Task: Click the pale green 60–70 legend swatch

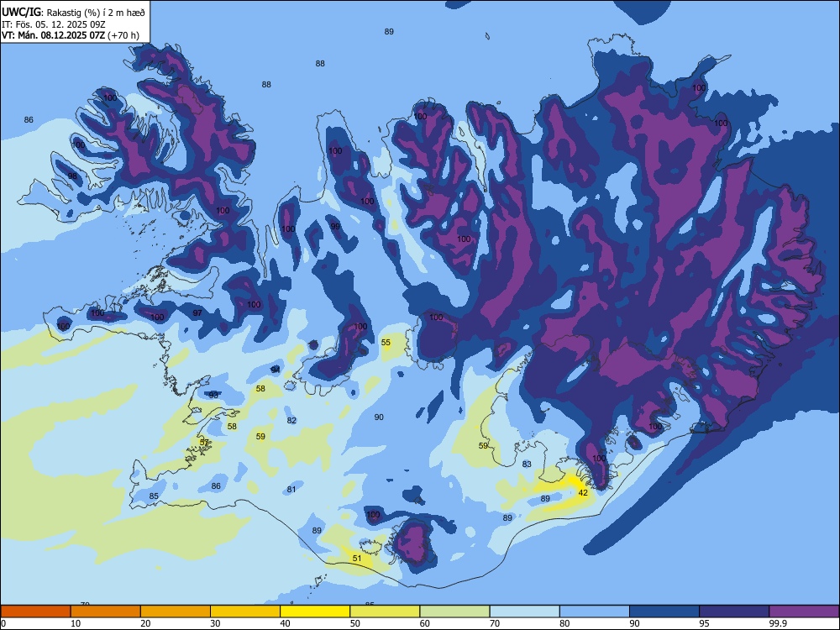Action: (454, 612)
